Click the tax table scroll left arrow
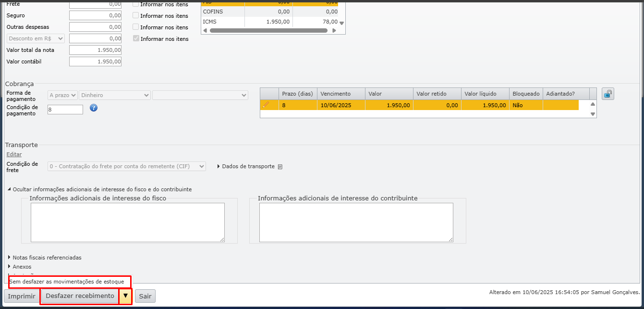644x309 pixels. coord(205,30)
